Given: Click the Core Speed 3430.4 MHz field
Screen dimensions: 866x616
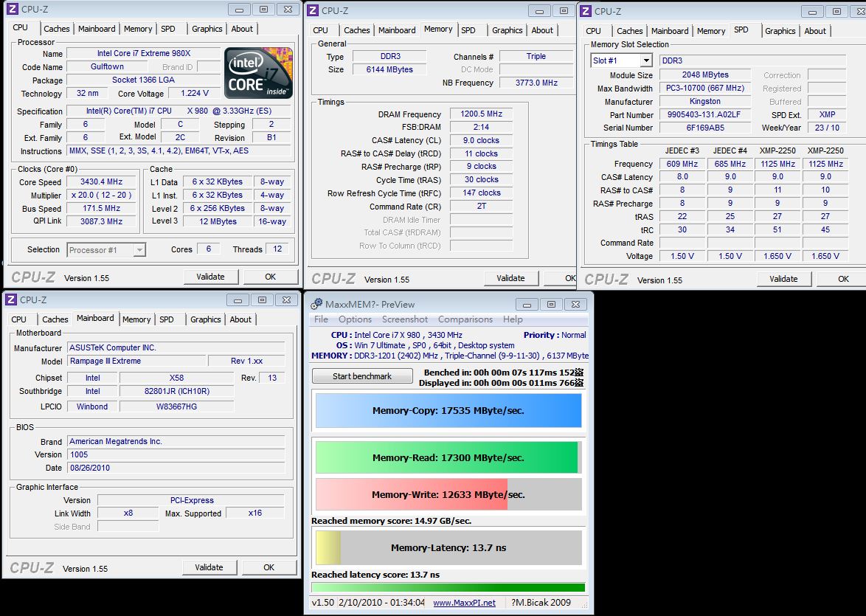Looking at the screenshot, I should (x=101, y=181).
